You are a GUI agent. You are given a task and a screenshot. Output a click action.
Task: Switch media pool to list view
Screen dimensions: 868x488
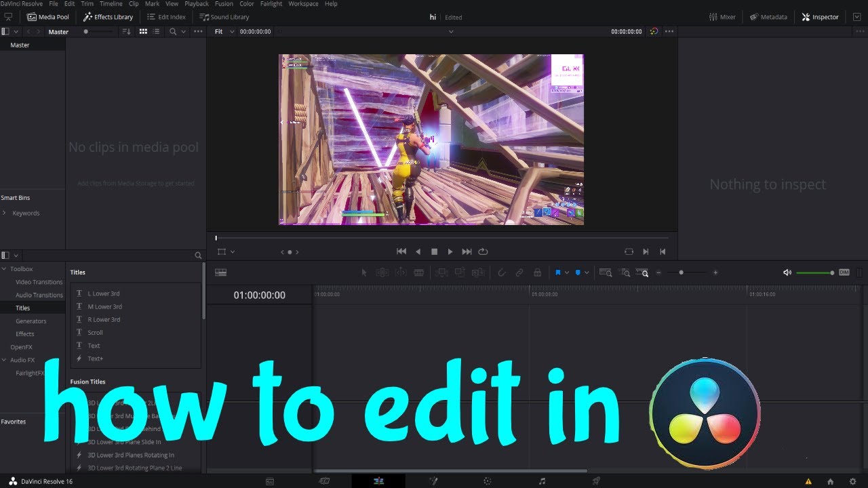tap(157, 31)
